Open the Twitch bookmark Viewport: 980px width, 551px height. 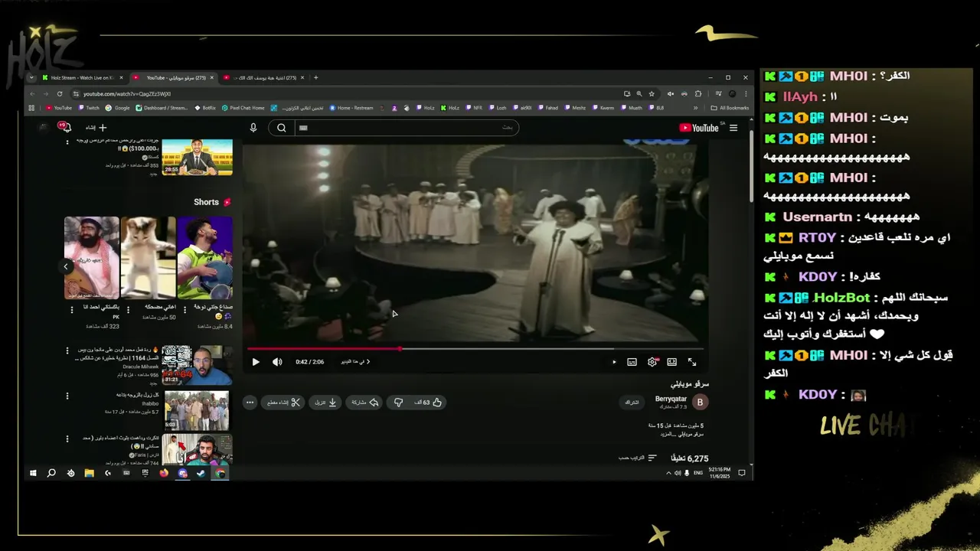tap(89, 108)
